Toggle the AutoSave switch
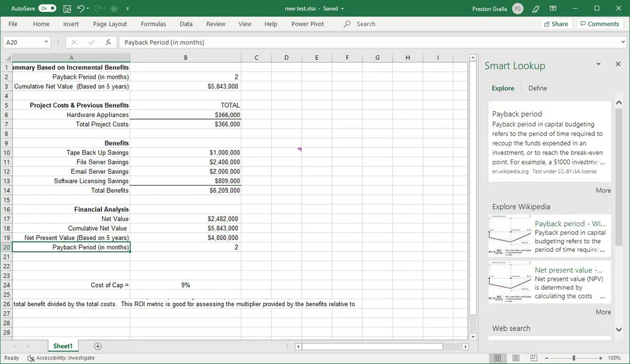This screenshot has height=364, width=630. (x=47, y=8)
